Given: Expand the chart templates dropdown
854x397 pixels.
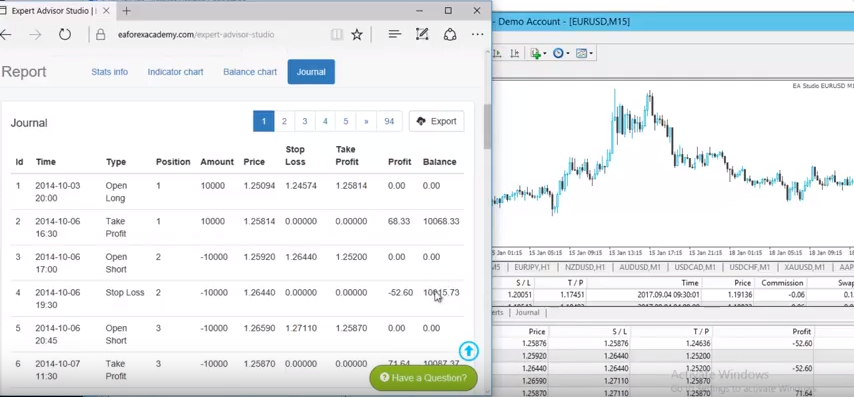Looking at the screenshot, I should pos(590,53).
